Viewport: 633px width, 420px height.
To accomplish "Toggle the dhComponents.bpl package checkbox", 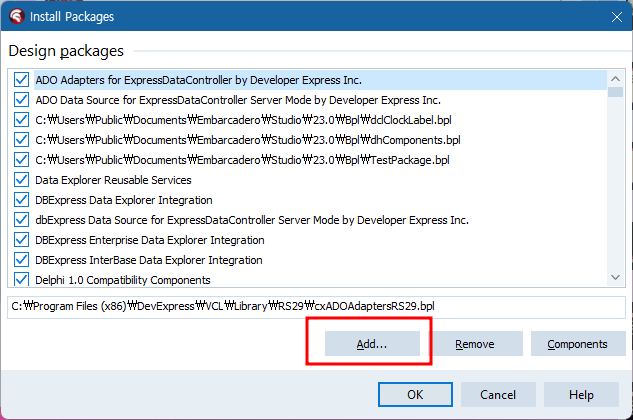I will (21, 140).
